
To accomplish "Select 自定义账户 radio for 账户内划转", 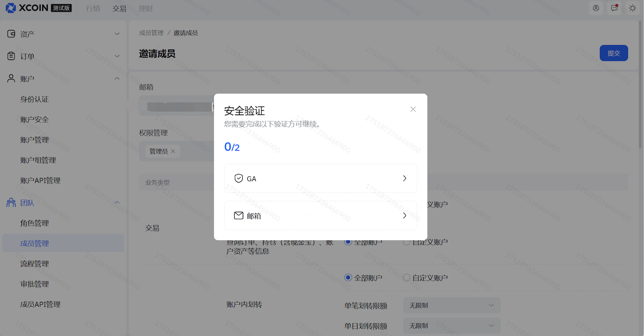I will point(407,278).
